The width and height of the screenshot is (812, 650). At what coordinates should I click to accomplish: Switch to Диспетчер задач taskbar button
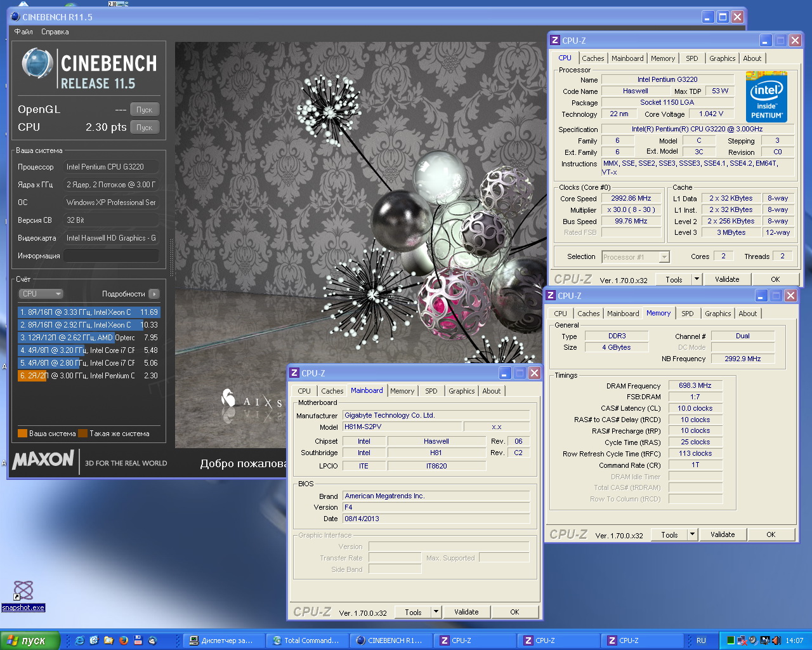[223, 640]
